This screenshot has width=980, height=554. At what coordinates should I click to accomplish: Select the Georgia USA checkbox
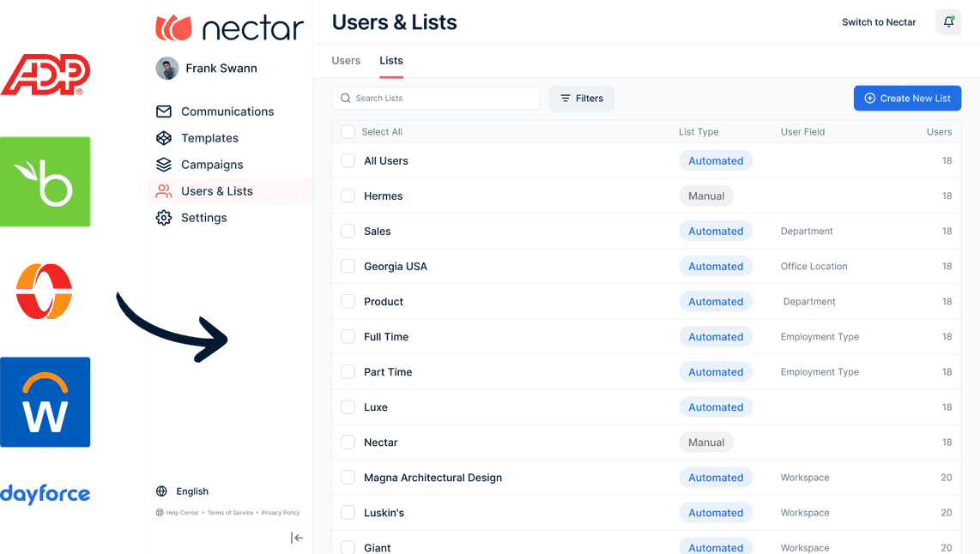[348, 266]
